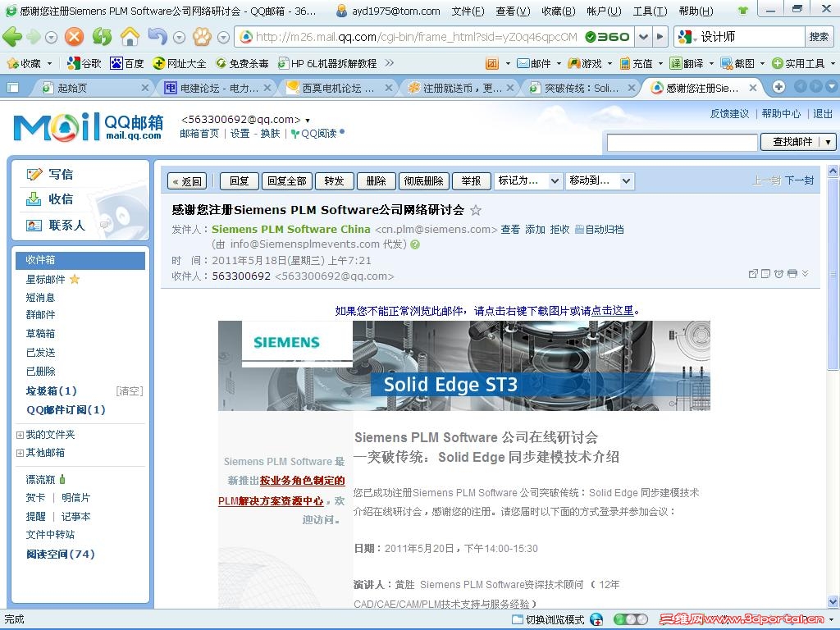Open the 标记为 dropdown
840x630 pixels.
coord(527,181)
